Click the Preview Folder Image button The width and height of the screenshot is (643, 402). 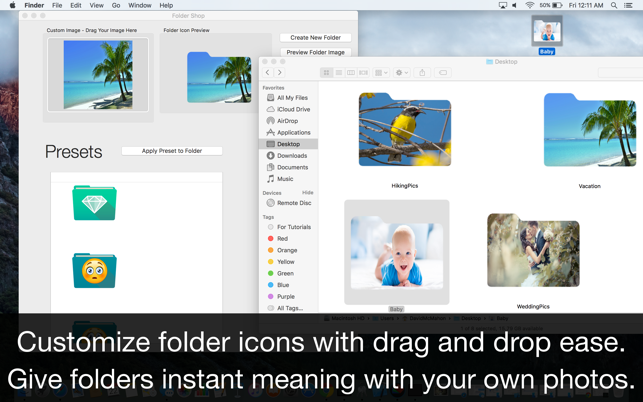315,52
